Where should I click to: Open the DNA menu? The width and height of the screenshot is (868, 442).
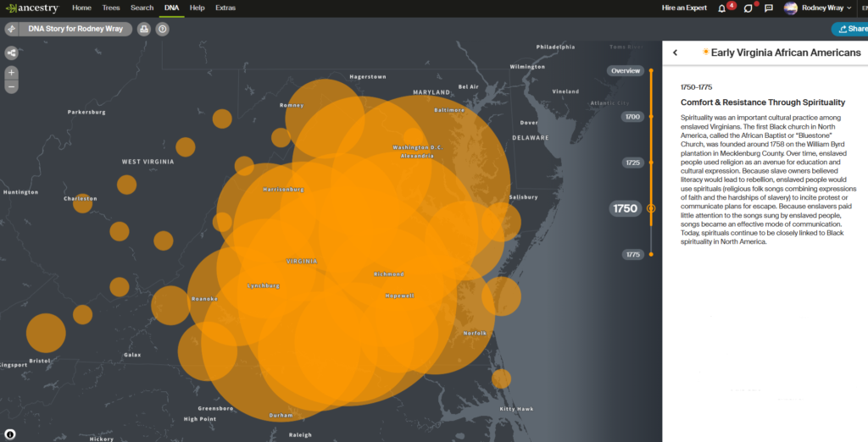(x=171, y=8)
